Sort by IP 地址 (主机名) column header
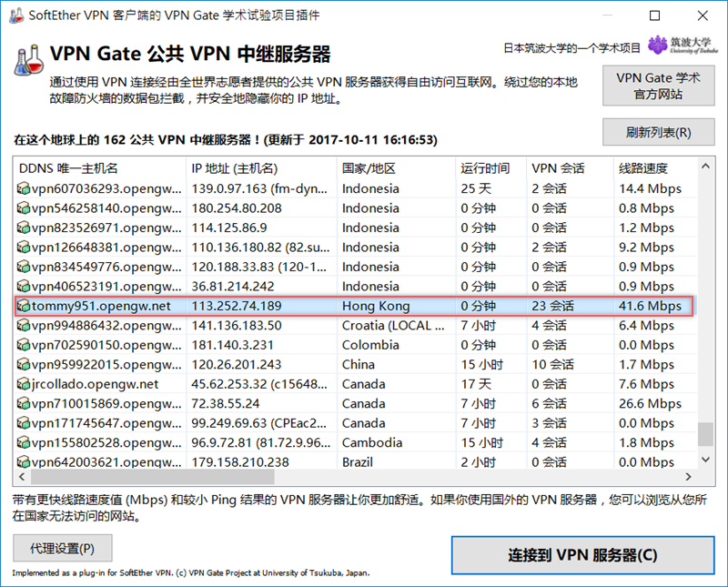Screen dimensions: 728x587 pos(261,168)
